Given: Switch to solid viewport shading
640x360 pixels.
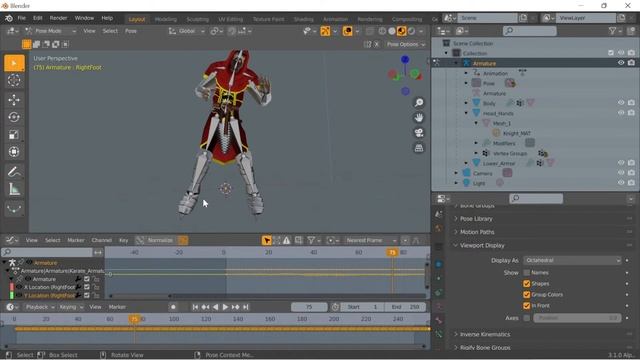Looking at the screenshot, I should [392, 31].
